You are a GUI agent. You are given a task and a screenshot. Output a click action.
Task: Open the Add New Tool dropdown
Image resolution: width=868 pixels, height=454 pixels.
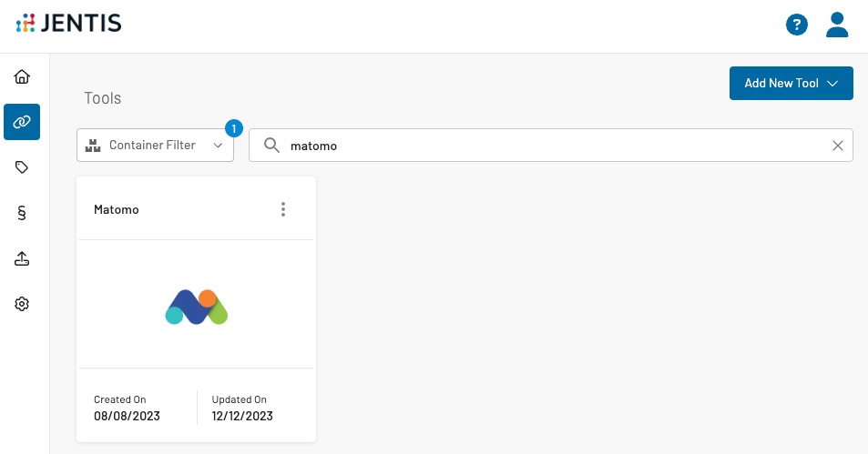(791, 83)
